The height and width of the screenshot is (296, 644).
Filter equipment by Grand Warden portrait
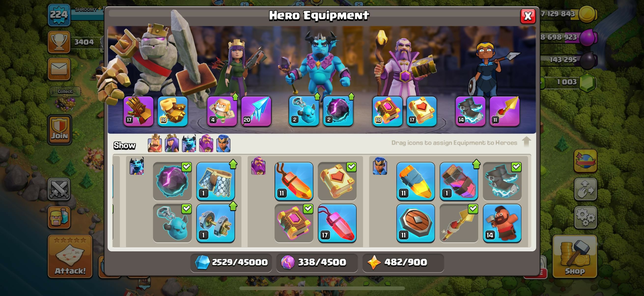click(206, 143)
